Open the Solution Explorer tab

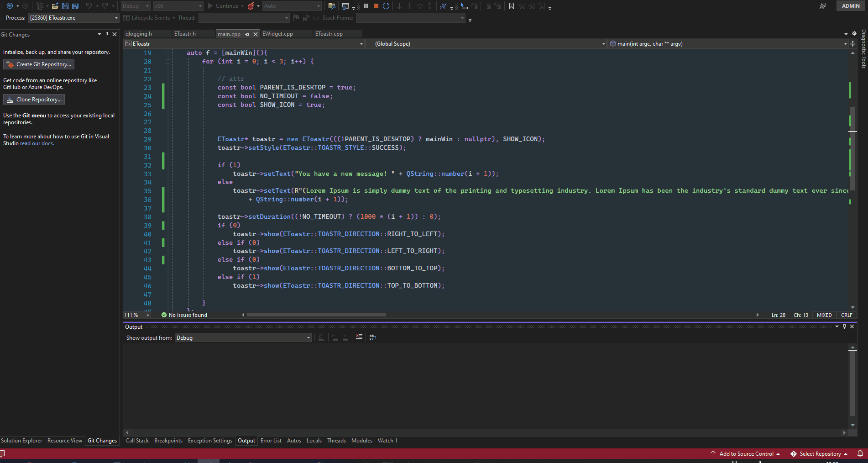coord(21,441)
